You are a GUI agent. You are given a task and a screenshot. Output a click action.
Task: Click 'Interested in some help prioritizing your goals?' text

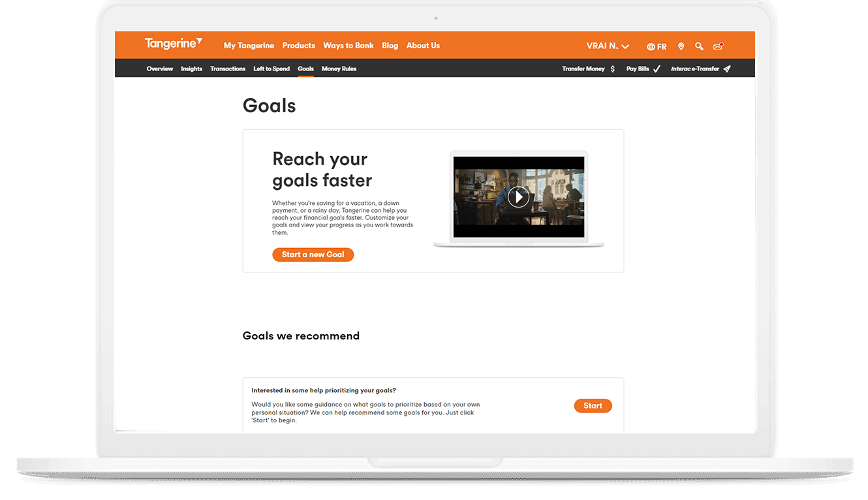pos(324,390)
